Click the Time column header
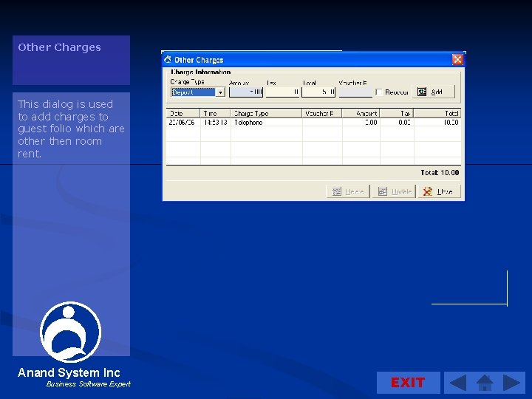The image size is (532, 399). pyautogui.click(x=216, y=113)
